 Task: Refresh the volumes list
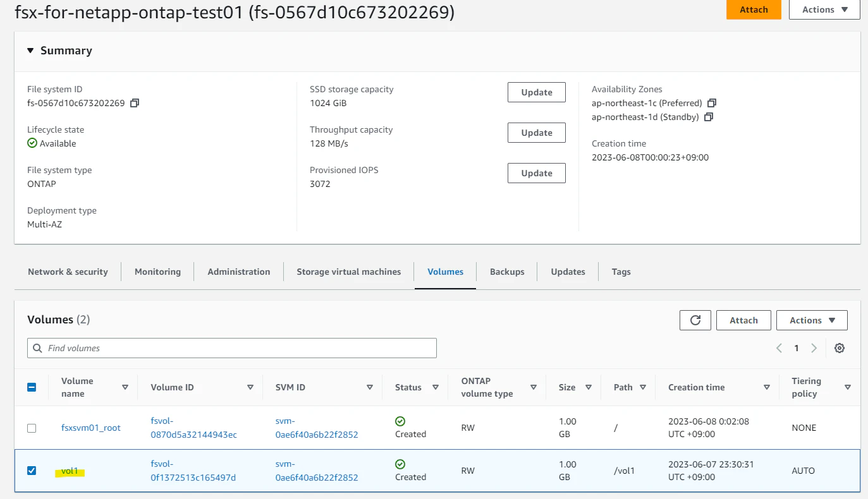click(x=695, y=320)
